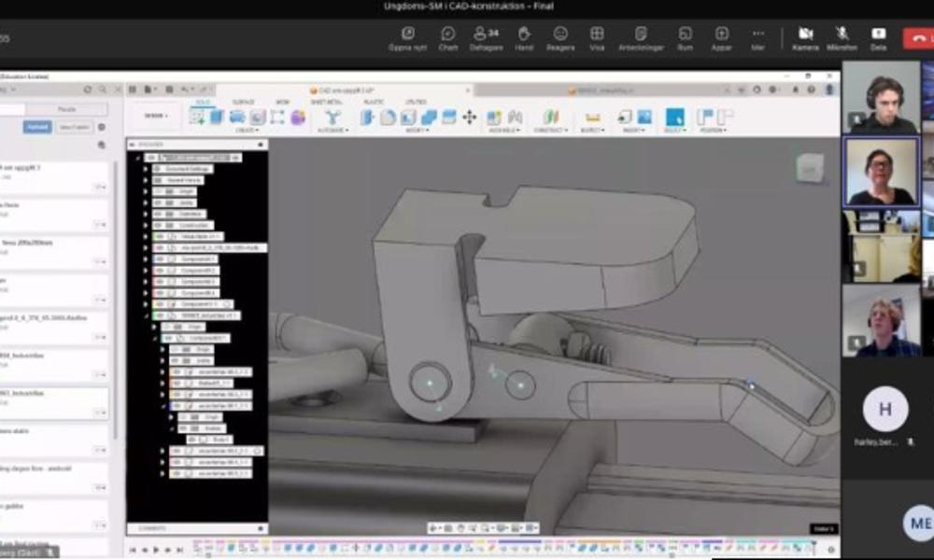
Task: Show the Deltagare participant list
Action: pos(486,38)
